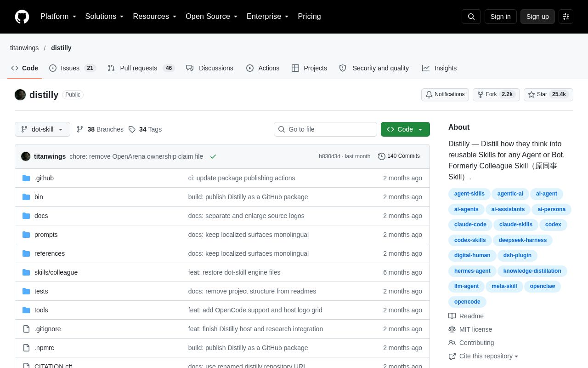The image size is (588, 368).
Task: Fork the repository with fork icon
Action: (496, 95)
